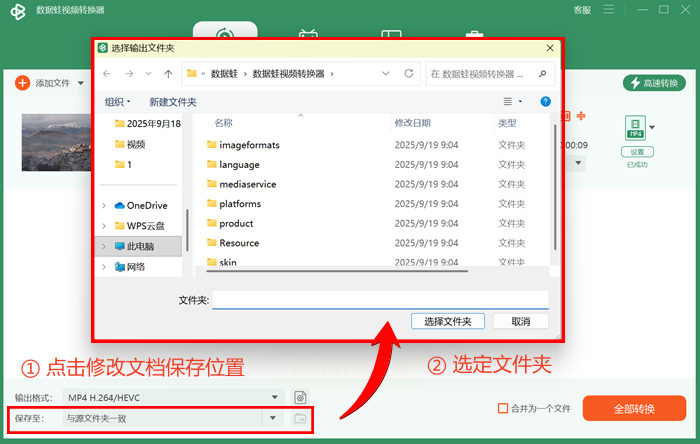Viewport: 700px width, 444px height.
Task: Open the hamburger menu in title bar
Action: pos(608,9)
